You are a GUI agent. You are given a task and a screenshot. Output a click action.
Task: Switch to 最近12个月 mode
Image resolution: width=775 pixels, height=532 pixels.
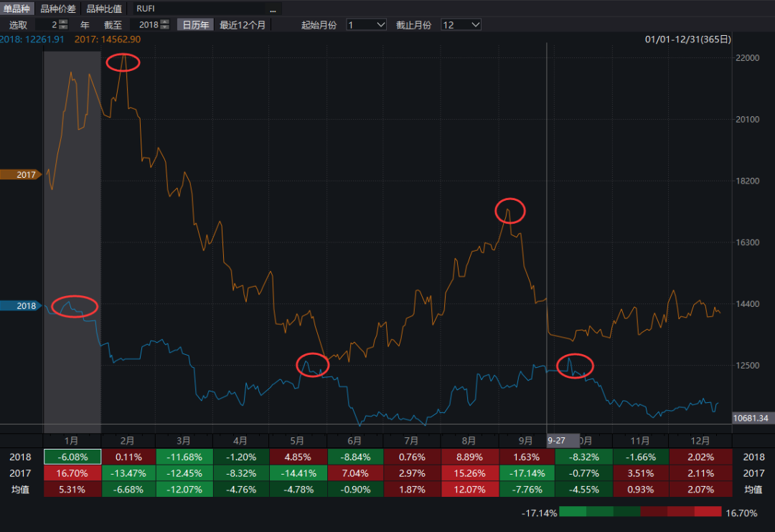[x=243, y=24]
